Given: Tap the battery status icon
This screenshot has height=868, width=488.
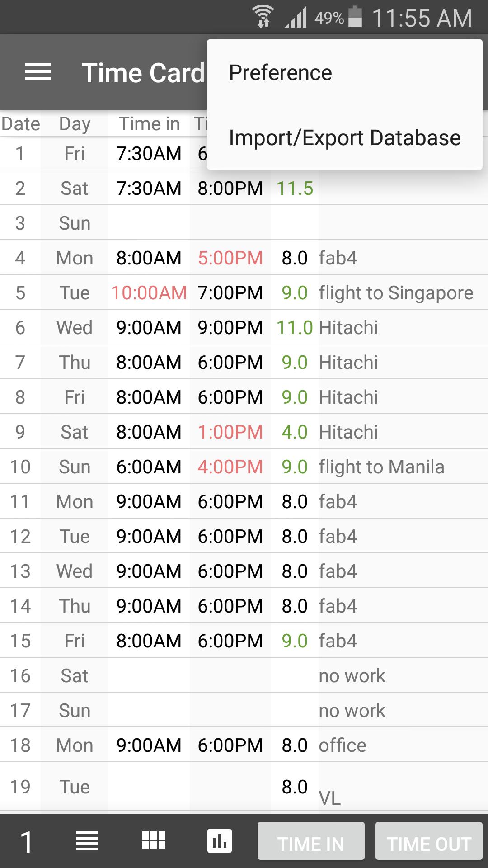Looking at the screenshot, I should pos(356,17).
